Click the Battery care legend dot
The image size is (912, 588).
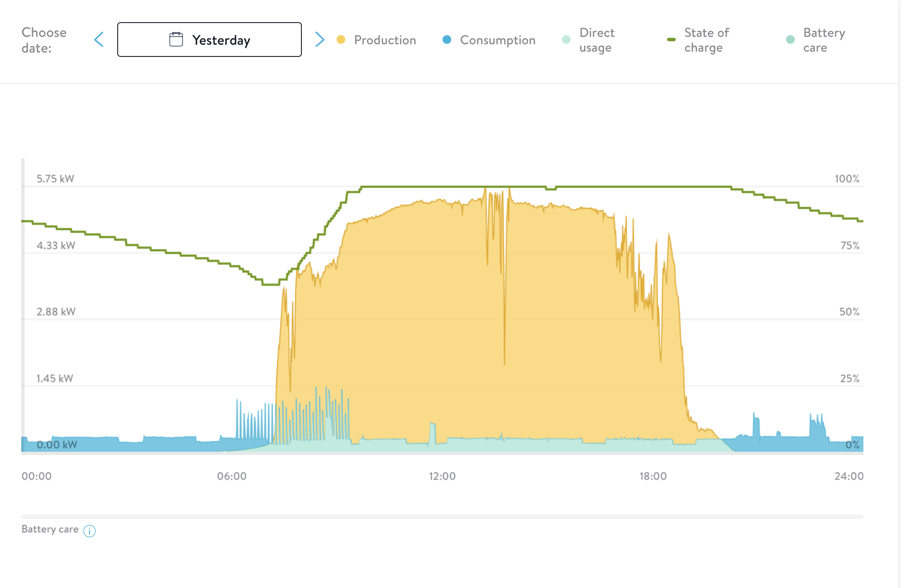[790, 40]
